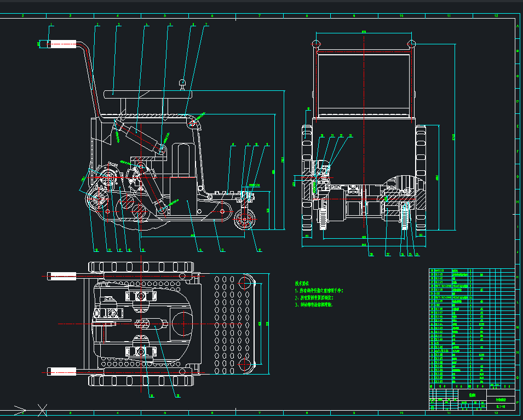Select the front caster wheel in the side view
The image size is (523, 420).
click(244, 220)
